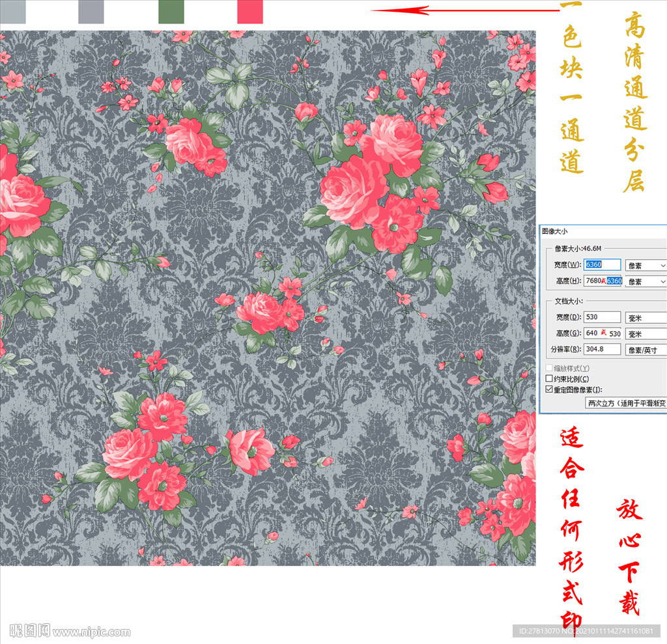Click the large pink rose in the pattern's upper center
This screenshot has width=667, height=644.
click(x=355, y=190)
